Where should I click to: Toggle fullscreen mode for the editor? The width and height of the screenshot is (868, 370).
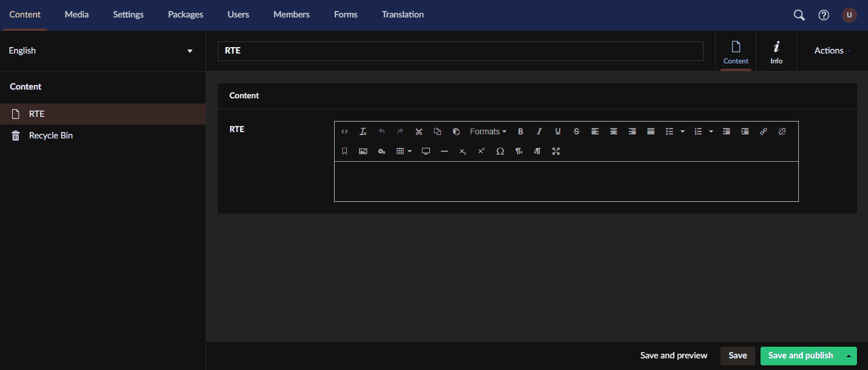[556, 151]
